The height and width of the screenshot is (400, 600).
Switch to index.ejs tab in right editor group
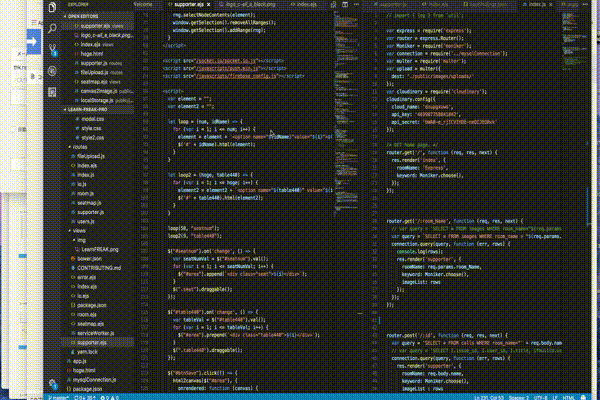437,5
